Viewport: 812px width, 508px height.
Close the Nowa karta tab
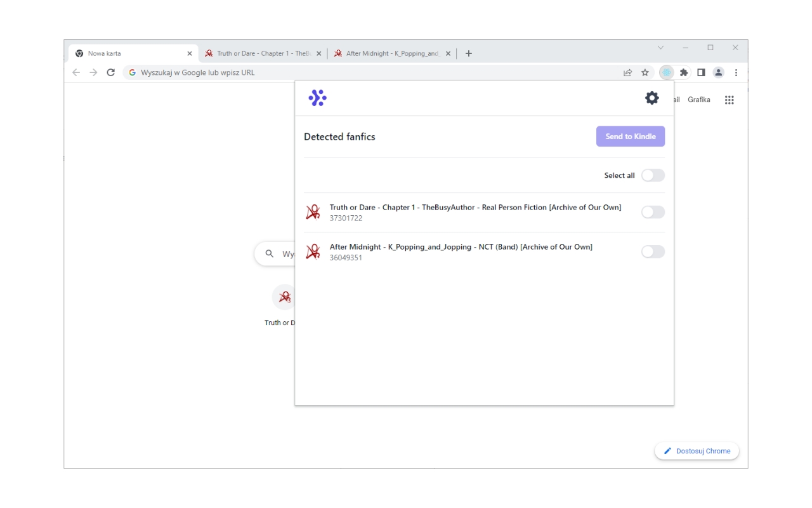click(189, 53)
